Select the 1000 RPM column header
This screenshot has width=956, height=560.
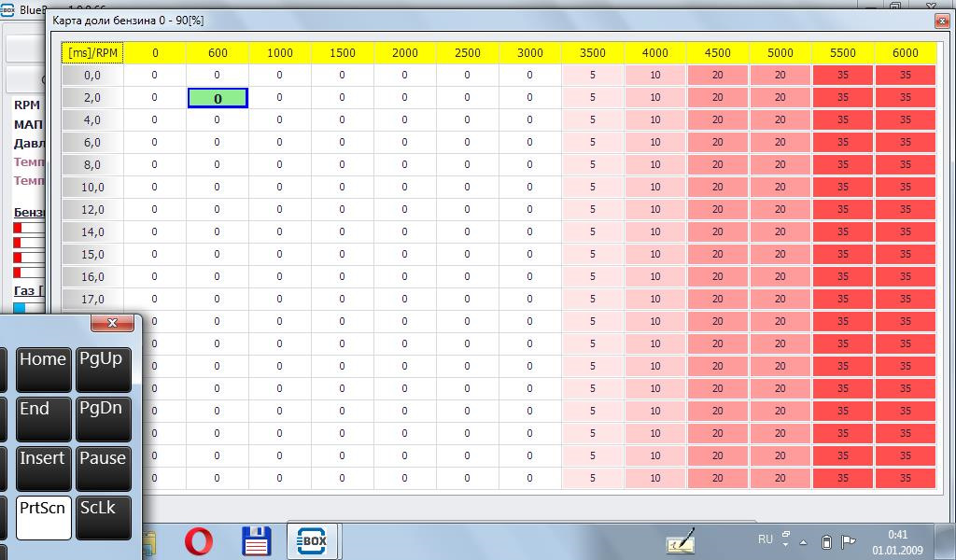tap(280, 53)
